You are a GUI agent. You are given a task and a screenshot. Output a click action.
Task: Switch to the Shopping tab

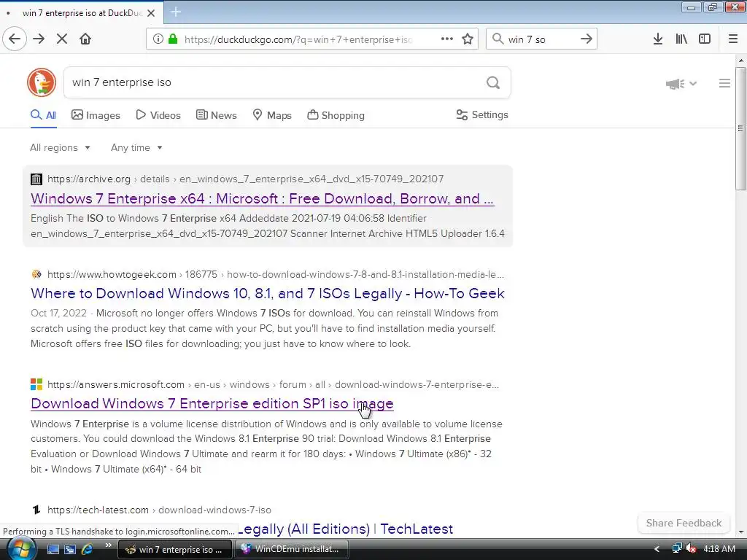pos(336,115)
